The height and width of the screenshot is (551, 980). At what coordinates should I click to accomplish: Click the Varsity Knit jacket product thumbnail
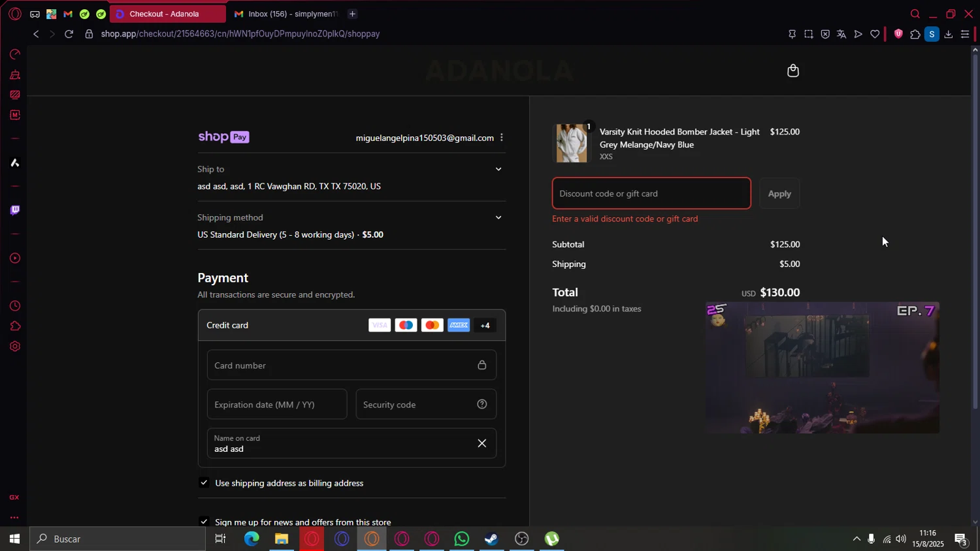(x=572, y=143)
